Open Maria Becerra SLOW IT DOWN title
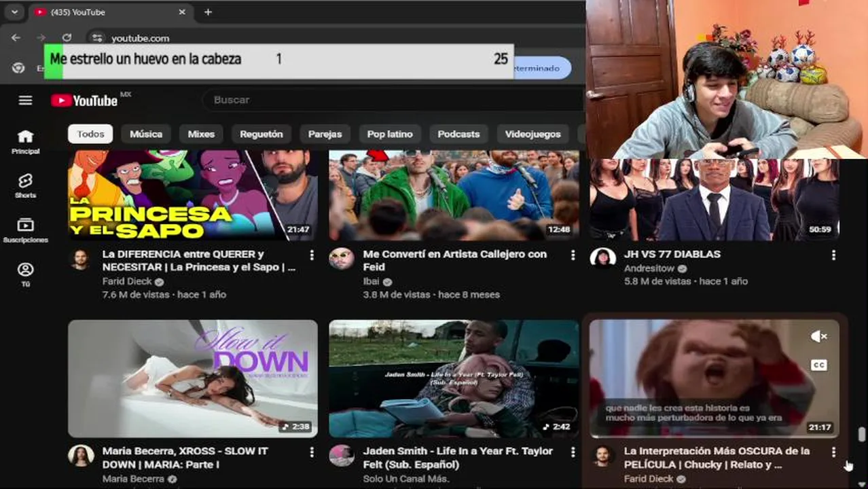This screenshot has width=868, height=489. (x=185, y=458)
